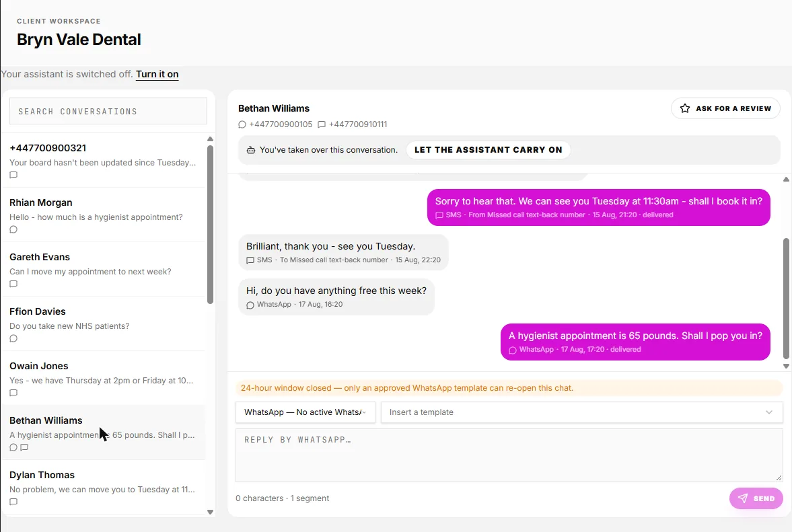
Task: Turn the assistant on via the link
Action: pos(157,74)
